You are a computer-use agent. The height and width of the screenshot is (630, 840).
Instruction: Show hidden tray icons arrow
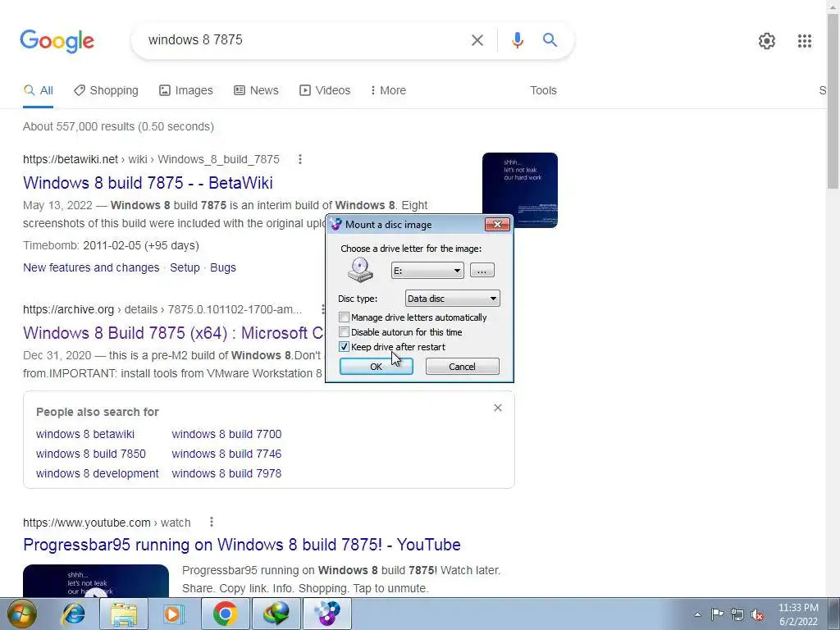point(697,614)
